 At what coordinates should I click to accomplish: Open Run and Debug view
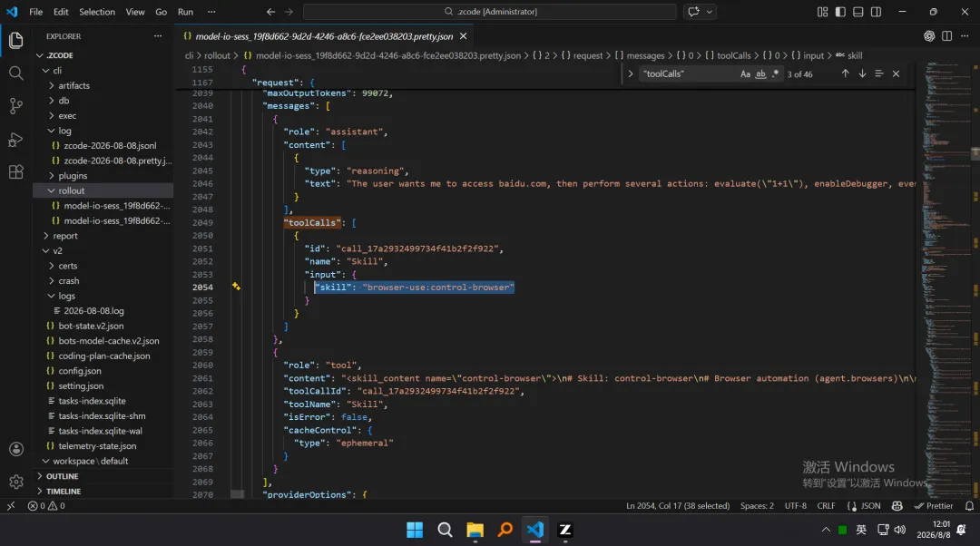[15, 140]
